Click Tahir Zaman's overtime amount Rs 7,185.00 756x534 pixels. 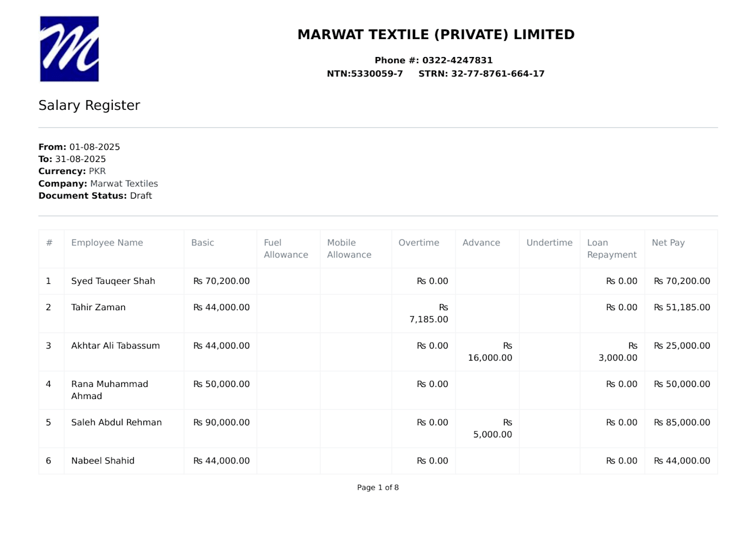click(429, 314)
